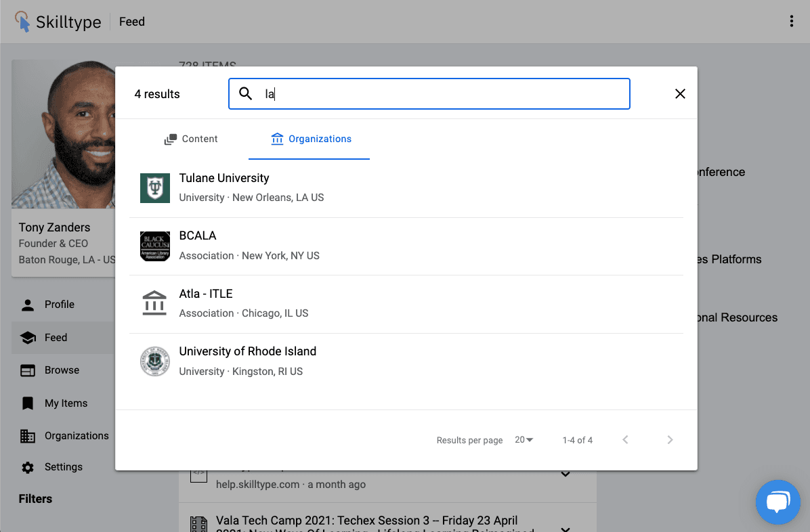Click 'Association · New York, NY US' text

point(249,256)
